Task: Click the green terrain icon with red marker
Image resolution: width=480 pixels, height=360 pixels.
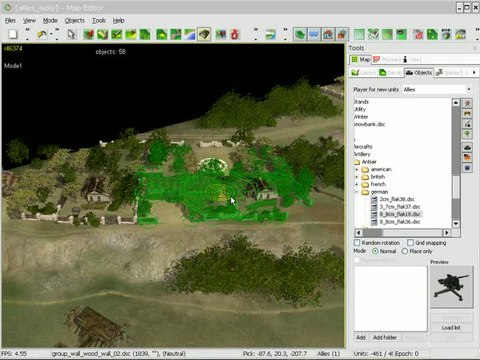Action: [x=88, y=34]
